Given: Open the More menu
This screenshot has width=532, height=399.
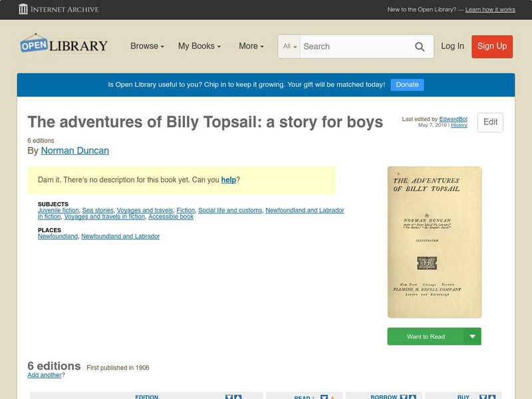Looking at the screenshot, I should [251, 47].
